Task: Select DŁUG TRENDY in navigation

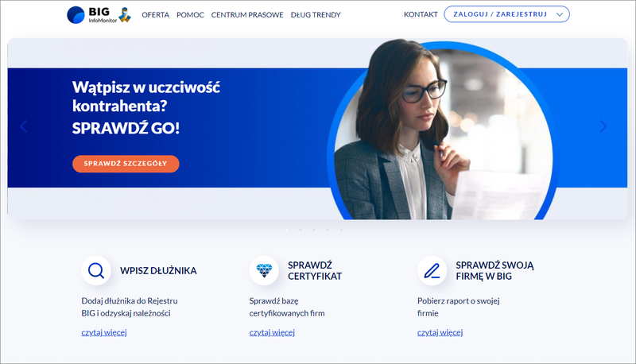Action: (316, 15)
